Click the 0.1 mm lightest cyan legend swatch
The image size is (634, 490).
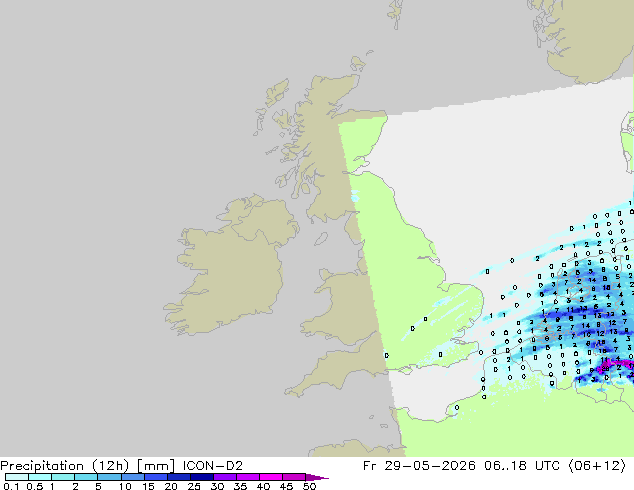tap(17, 477)
